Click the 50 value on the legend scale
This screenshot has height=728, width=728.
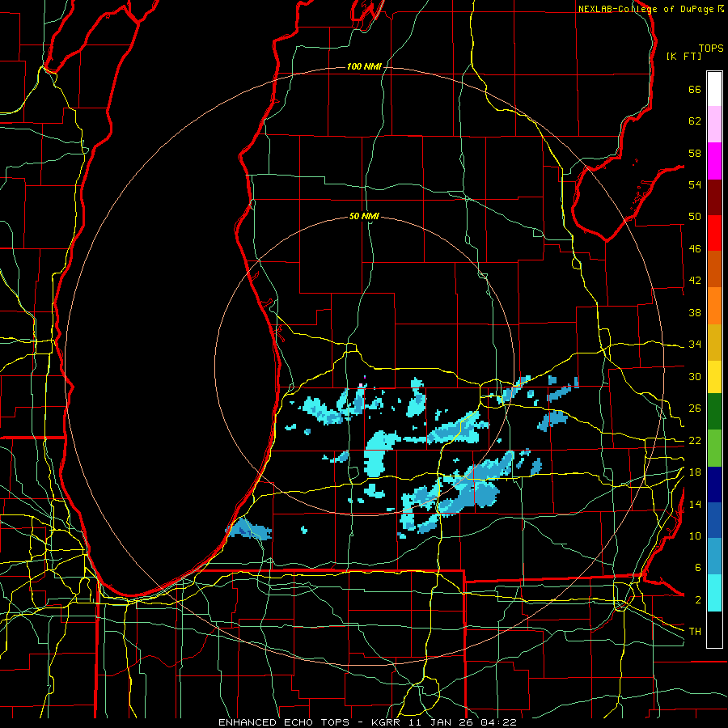(x=695, y=217)
